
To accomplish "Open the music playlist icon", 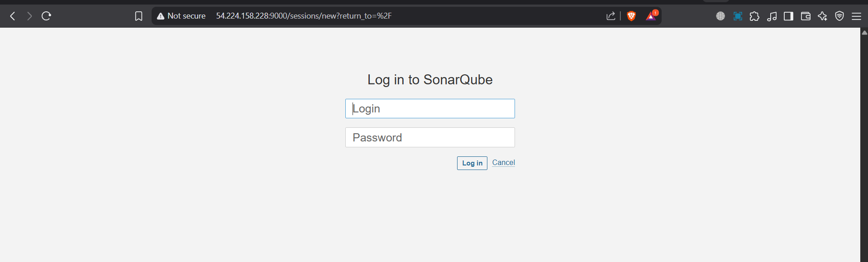I will [x=772, y=16].
